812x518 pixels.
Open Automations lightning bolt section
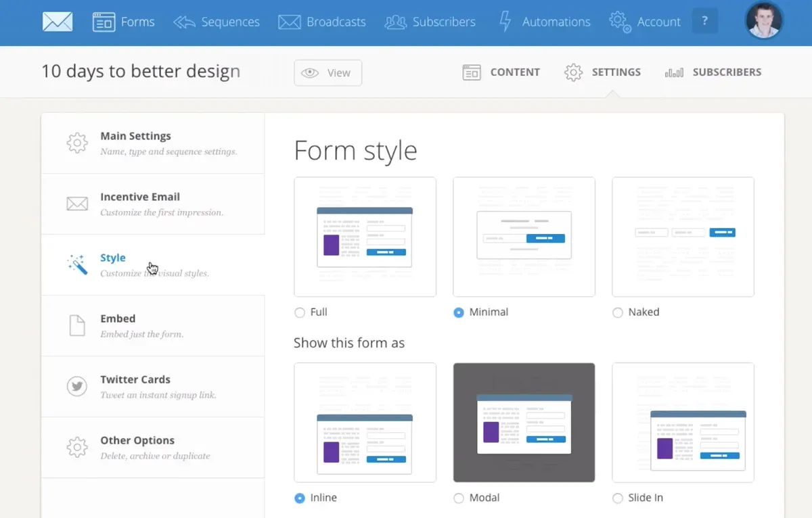click(505, 22)
